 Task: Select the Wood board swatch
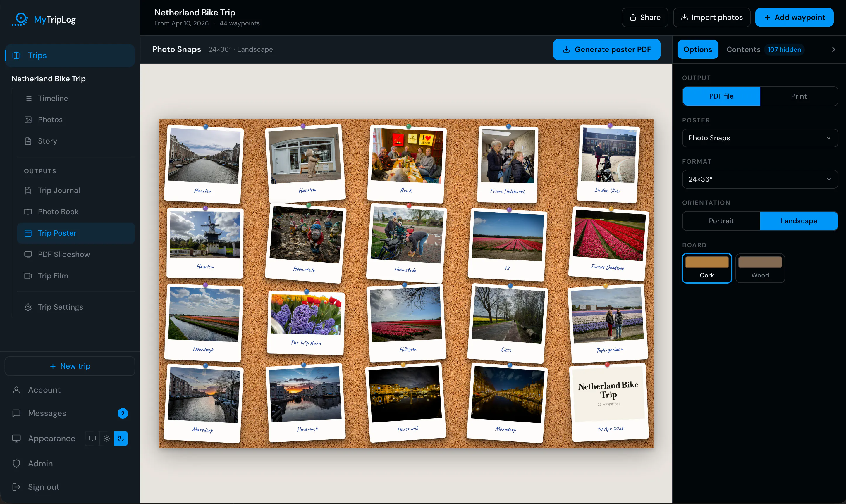click(760, 268)
